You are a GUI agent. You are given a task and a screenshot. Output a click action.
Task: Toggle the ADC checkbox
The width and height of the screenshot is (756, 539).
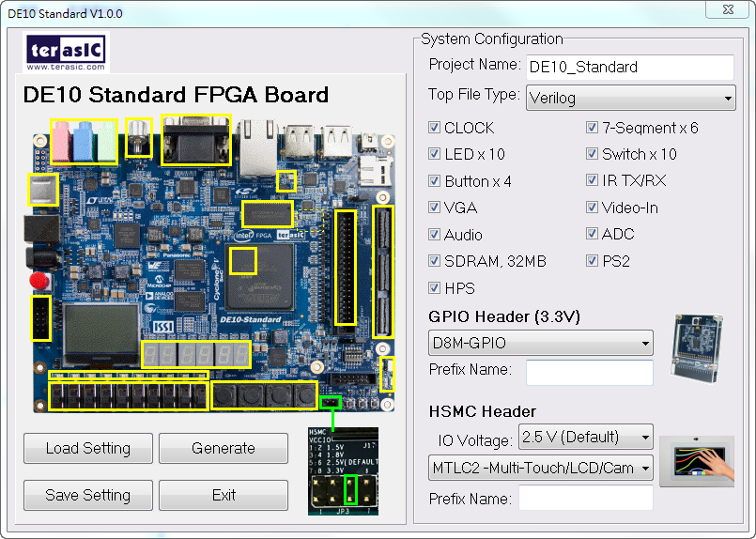592,234
